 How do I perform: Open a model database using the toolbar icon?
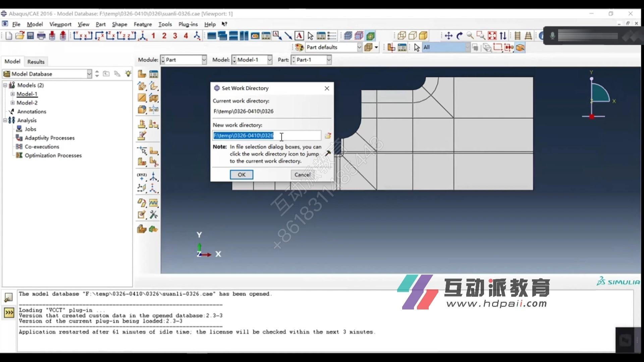tap(19, 36)
